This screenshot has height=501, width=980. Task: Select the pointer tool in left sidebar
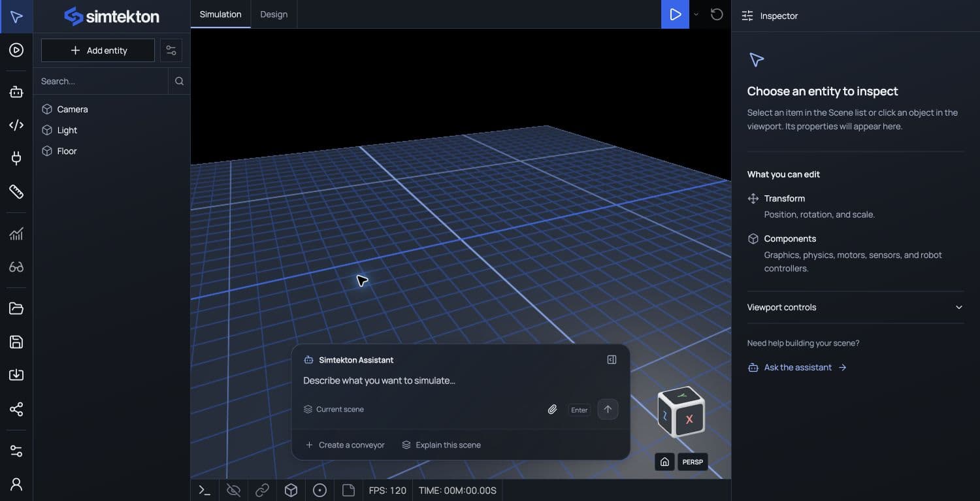16,16
